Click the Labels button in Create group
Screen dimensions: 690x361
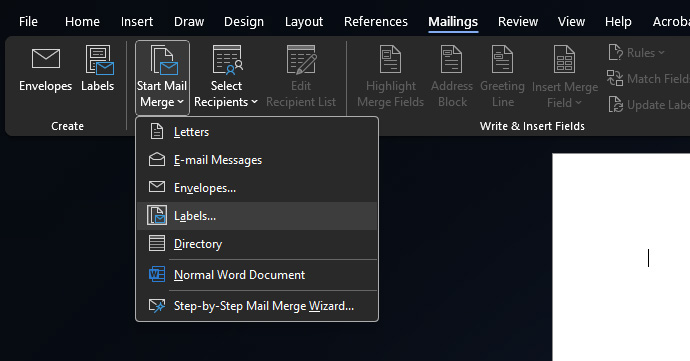pyautogui.click(x=98, y=69)
